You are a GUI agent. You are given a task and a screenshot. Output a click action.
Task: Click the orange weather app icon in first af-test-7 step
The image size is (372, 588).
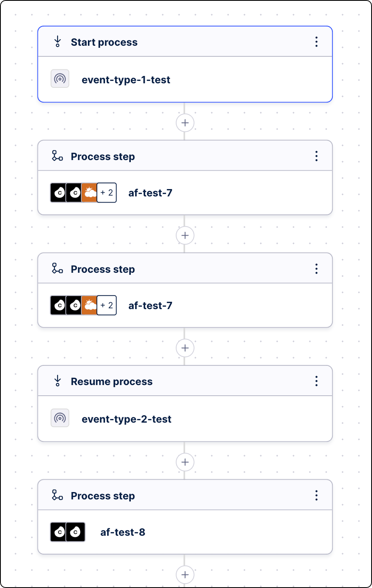(91, 192)
